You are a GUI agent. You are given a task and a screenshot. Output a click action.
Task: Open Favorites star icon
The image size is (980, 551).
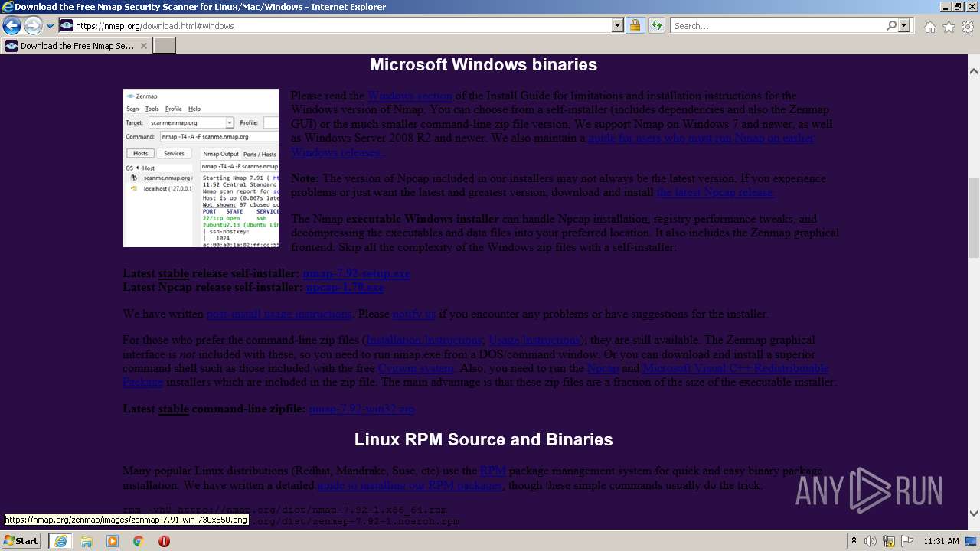(949, 27)
